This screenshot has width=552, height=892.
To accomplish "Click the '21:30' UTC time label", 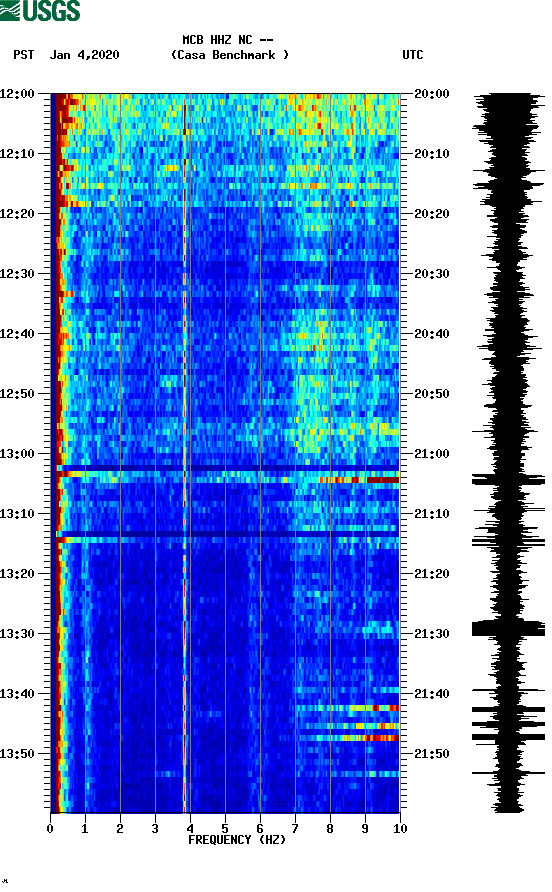I will coord(432,634).
